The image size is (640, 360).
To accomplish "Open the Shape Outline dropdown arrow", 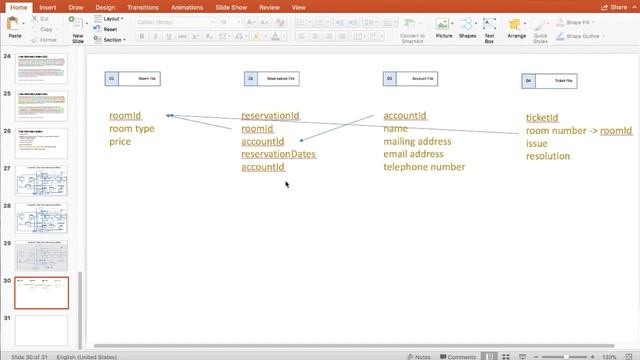I will click(x=604, y=36).
